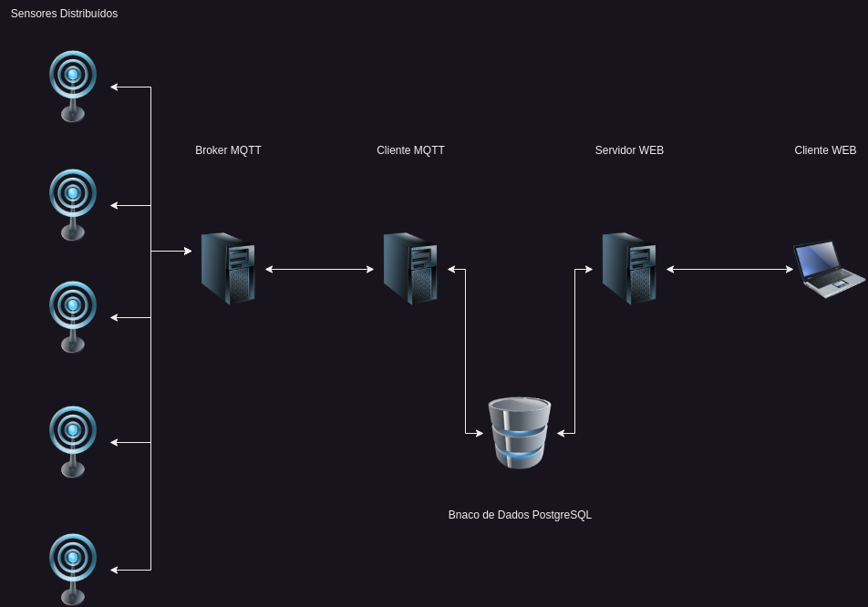Screen dimensions: 868x607
Task: Select the Cliente MQTT server tower icon
Action: [x=410, y=269]
